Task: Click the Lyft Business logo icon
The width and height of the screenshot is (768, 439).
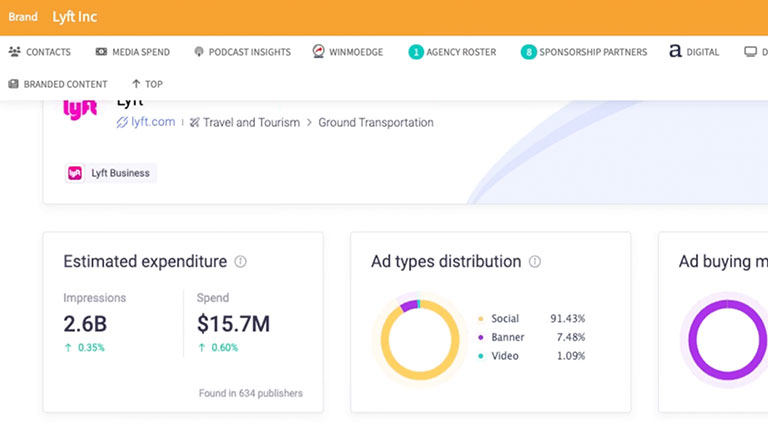Action: pyautogui.click(x=75, y=173)
